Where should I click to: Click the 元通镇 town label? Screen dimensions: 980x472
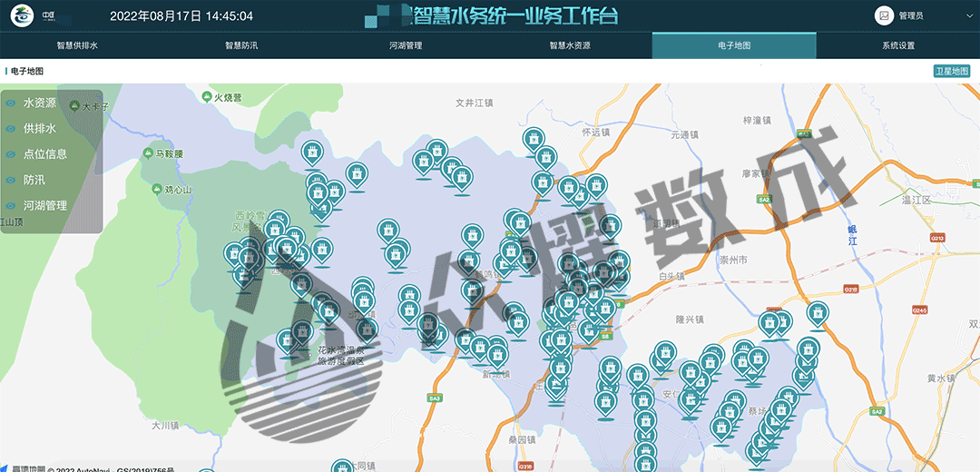click(x=684, y=134)
